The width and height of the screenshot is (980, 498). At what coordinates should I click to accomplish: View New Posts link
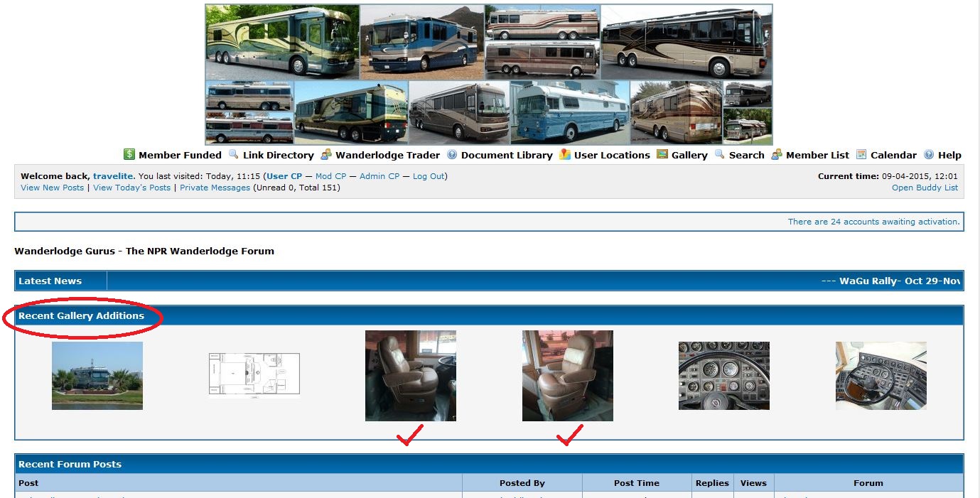click(x=53, y=188)
